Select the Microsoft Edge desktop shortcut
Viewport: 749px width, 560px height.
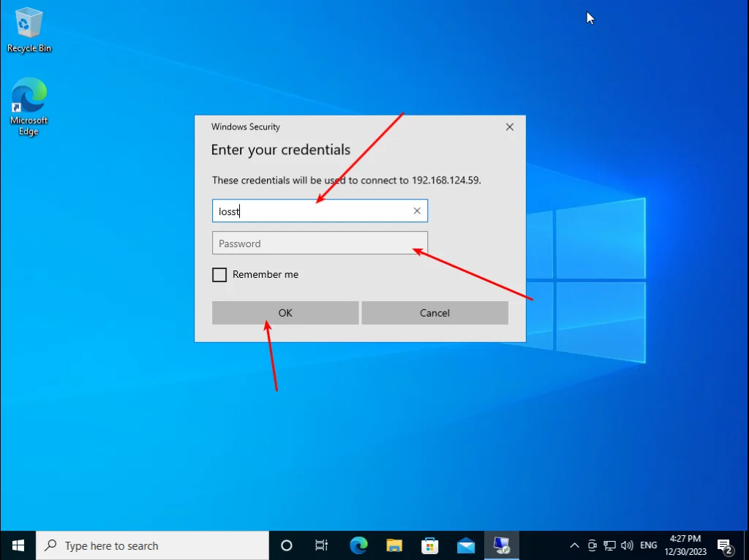(x=29, y=106)
